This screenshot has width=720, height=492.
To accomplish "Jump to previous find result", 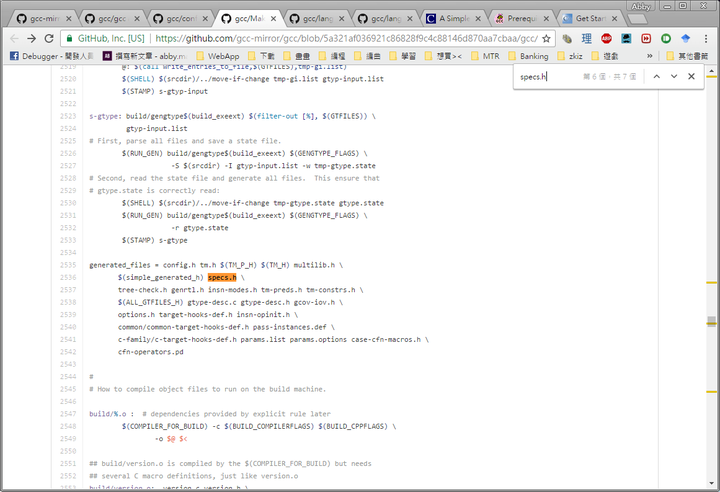I will (657, 76).
